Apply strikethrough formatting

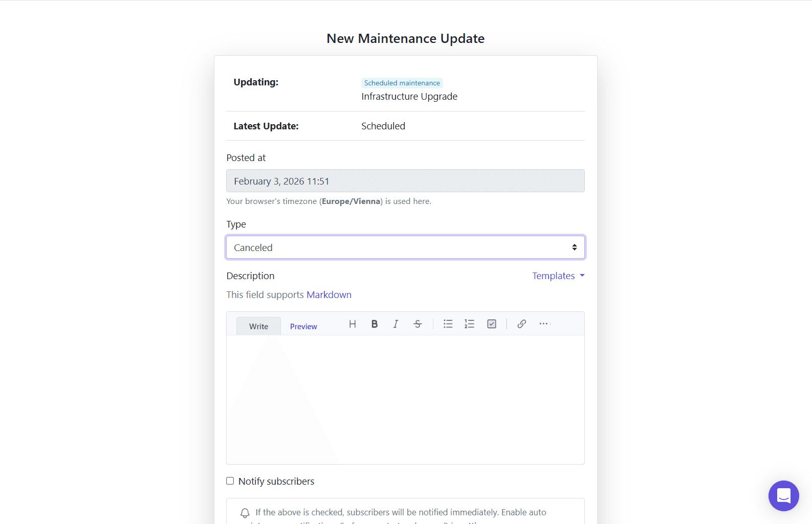pos(418,324)
